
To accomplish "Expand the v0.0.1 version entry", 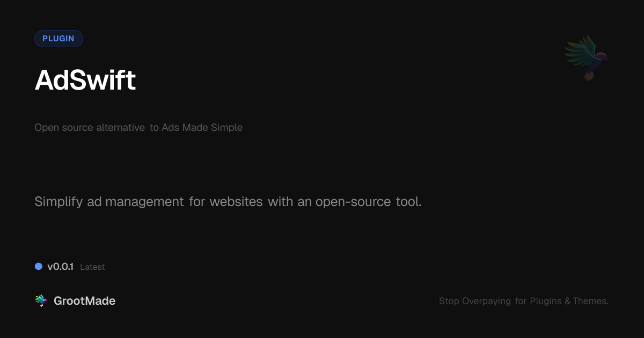I will pos(61,266).
